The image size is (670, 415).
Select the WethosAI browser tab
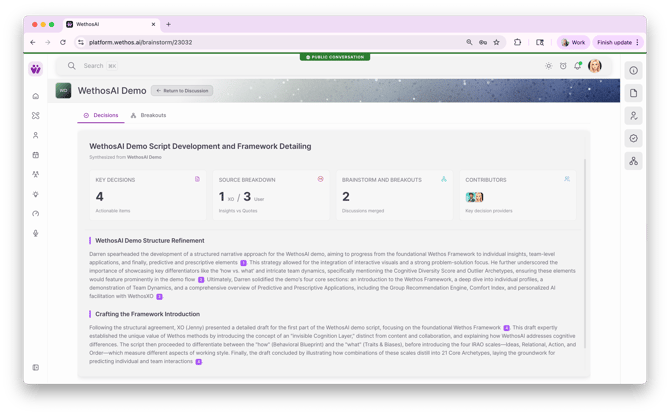[x=112, y=24]
